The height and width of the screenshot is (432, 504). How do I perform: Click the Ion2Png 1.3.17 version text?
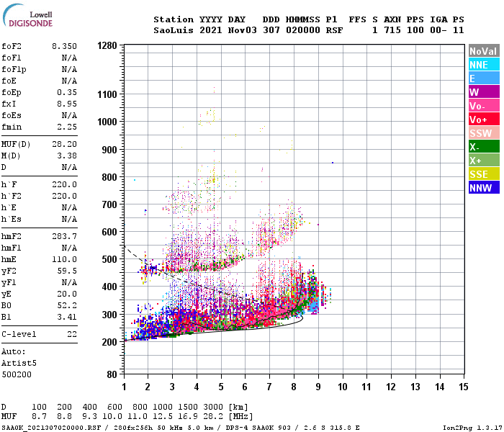pos(472,428)
